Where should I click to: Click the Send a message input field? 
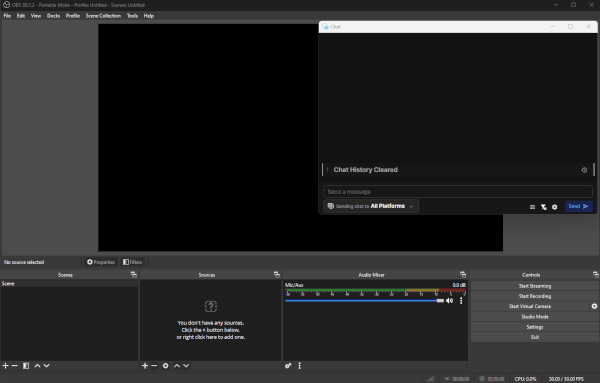click(x=458, y=192)
